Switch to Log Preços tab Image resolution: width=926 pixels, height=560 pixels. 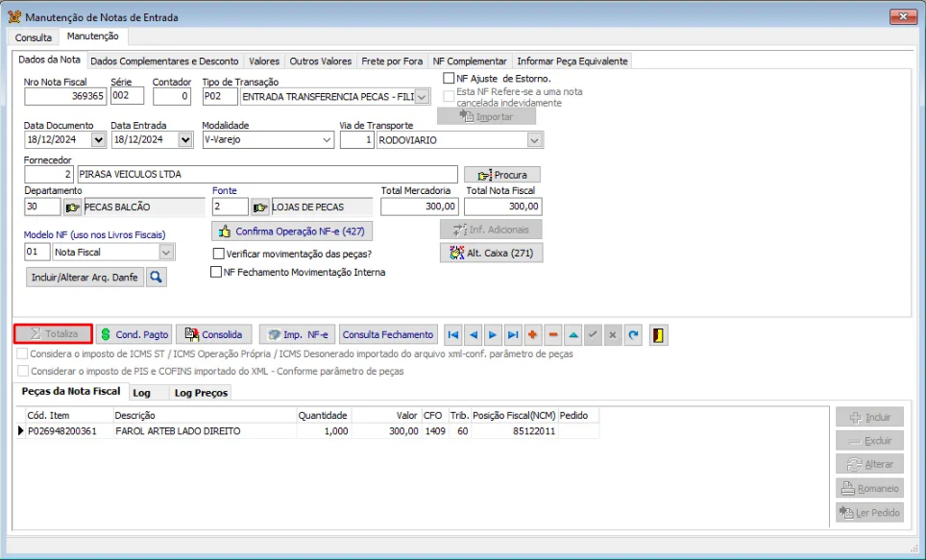(201, 393)
